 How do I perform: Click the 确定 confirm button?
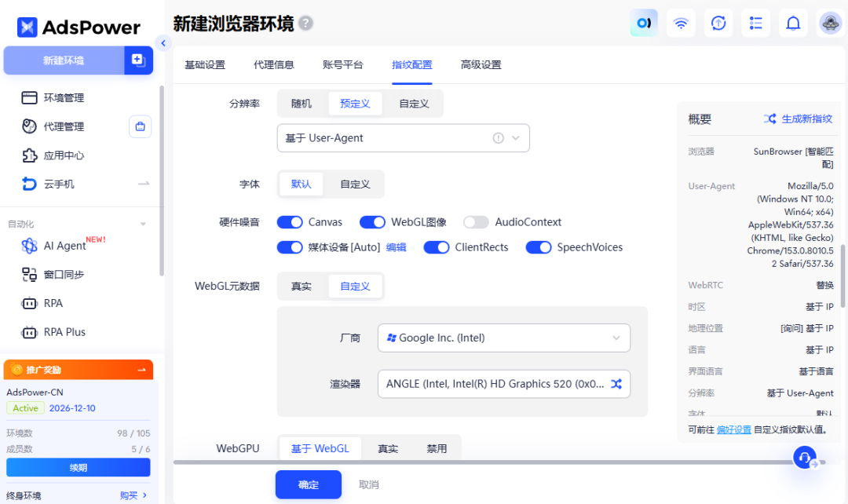[x=309, y=484]
